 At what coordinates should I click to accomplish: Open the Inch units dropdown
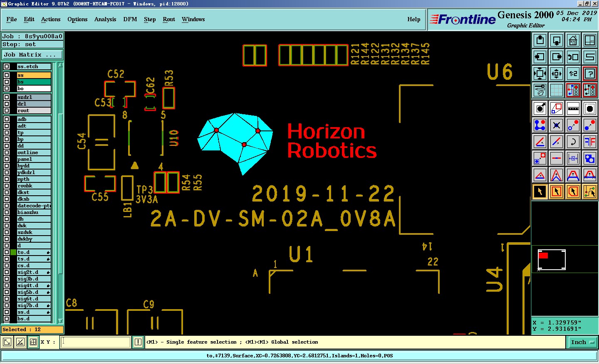(x=582, y=342)
